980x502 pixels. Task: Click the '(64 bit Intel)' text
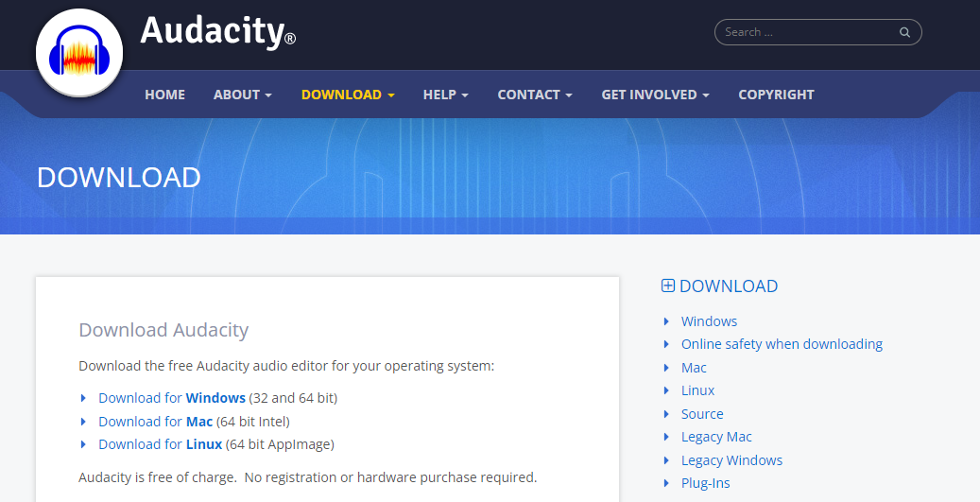pyautogui.click(x=253, y=422)
